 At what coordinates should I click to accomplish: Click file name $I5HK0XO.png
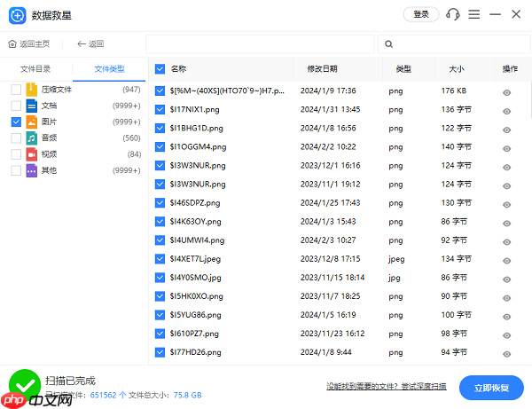coord(197,296)
